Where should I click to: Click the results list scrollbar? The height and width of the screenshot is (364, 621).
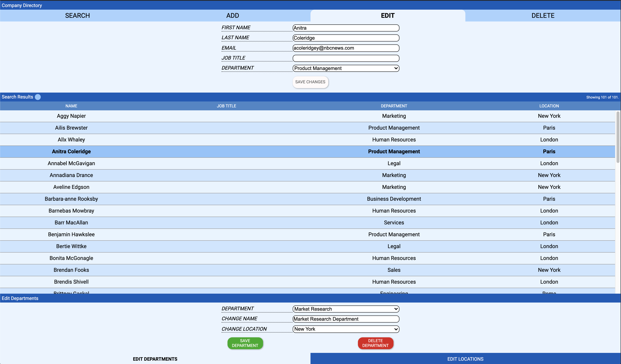618,137
